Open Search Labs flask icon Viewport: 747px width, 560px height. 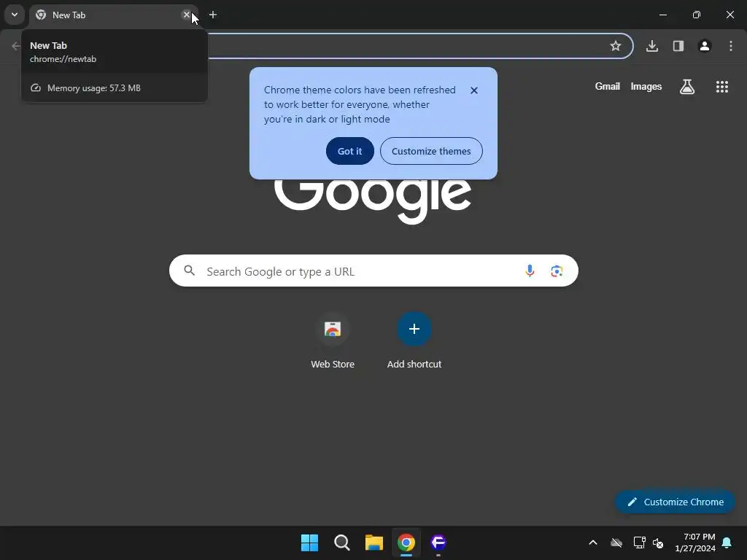[x=687, y=87]
